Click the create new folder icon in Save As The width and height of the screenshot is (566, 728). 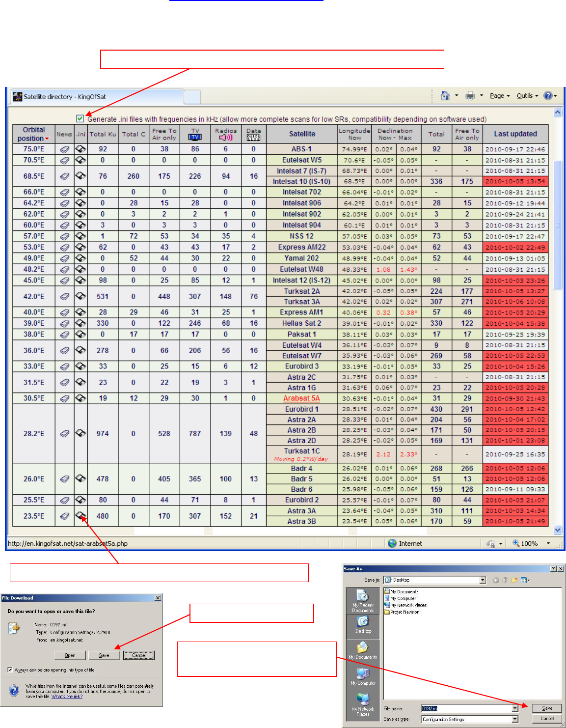click(x=514, y=580)
